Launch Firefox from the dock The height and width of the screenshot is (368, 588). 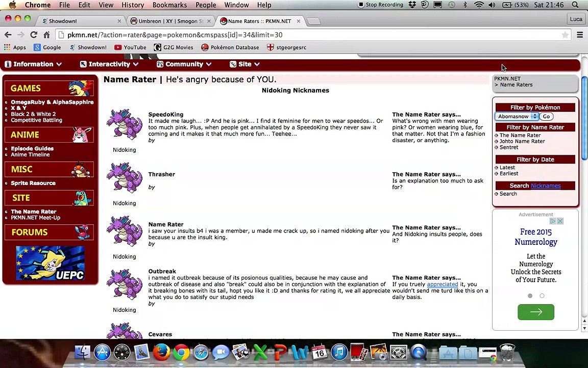click(161, 352)
